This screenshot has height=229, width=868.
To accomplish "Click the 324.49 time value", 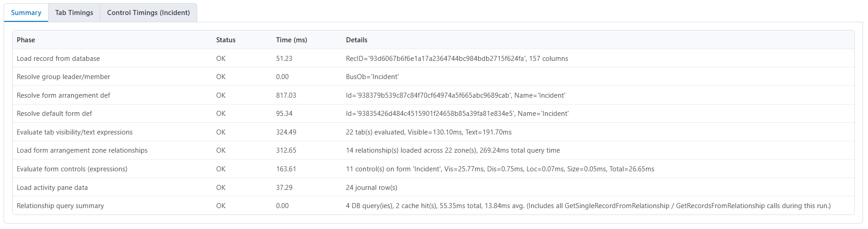I will (x=286, y=132).
